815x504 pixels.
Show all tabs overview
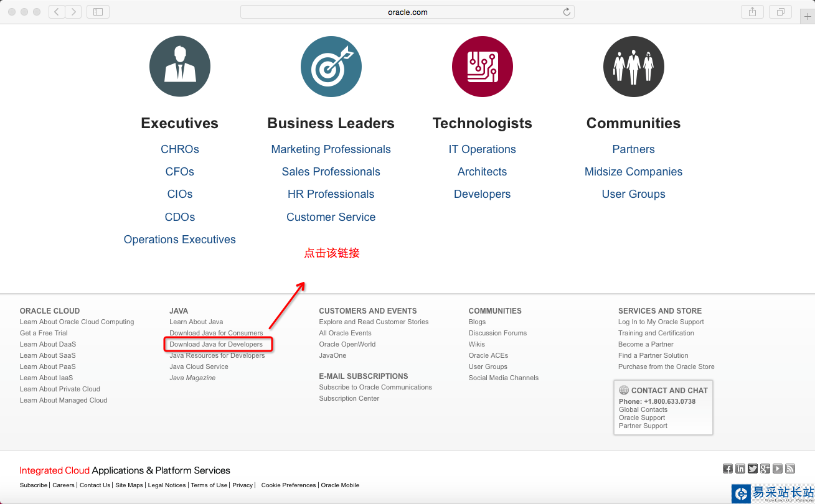pyautogui.click(x=780, y=12)
